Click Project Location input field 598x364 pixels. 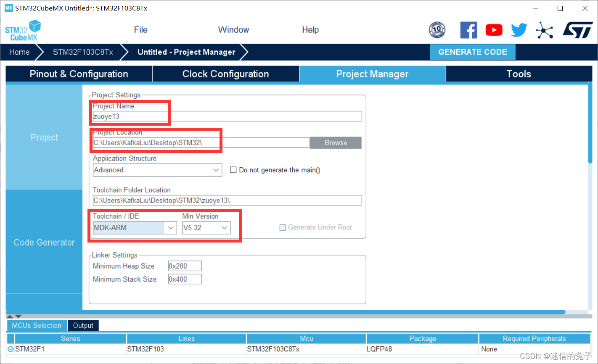(201, 142)
